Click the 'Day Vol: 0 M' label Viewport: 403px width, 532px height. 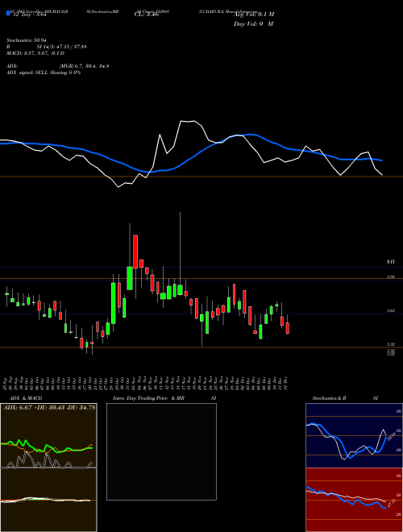253,23
